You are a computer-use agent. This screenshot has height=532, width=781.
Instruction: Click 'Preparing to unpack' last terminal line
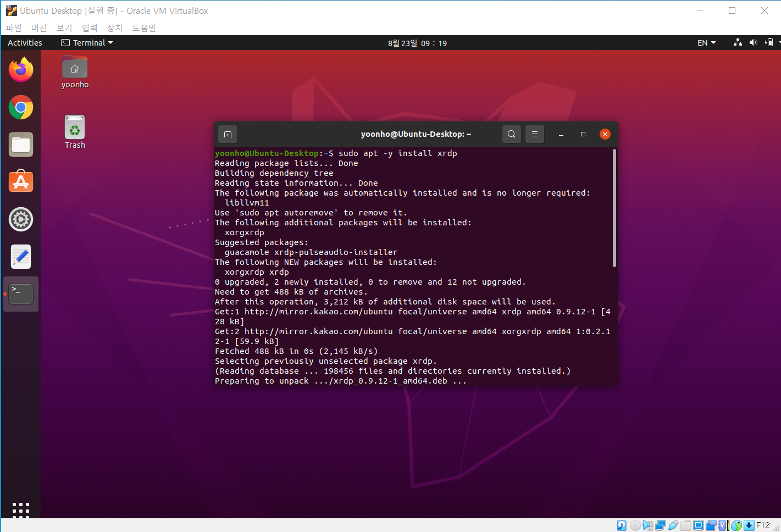(x=340, y=381)
